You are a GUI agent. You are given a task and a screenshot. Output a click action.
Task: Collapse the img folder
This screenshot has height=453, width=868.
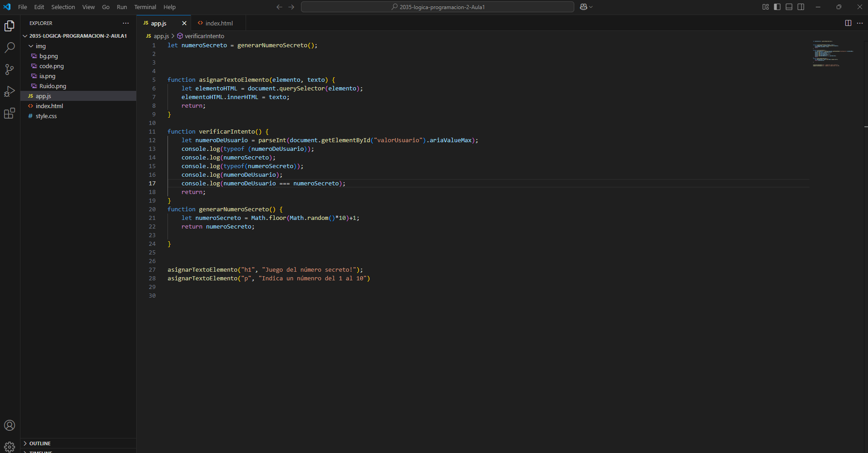point(78,46)
